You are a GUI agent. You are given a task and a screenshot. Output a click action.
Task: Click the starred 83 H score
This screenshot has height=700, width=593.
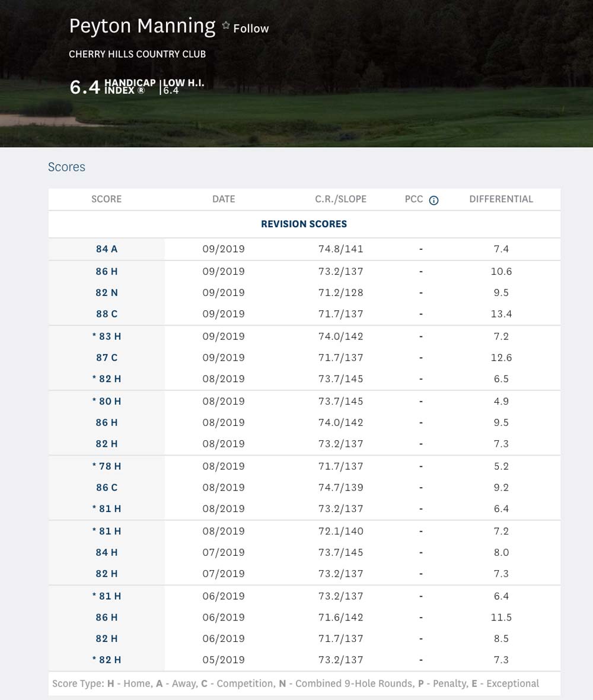click(107, 336)
